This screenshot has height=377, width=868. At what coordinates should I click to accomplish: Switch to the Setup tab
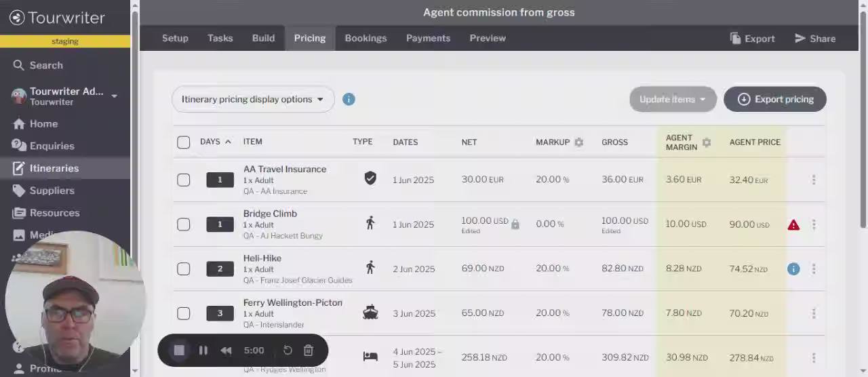tap(175, 38)
